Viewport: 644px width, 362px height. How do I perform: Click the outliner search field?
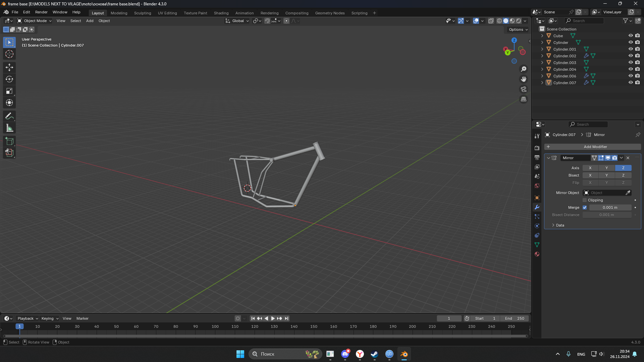click(x=584, y=21)
